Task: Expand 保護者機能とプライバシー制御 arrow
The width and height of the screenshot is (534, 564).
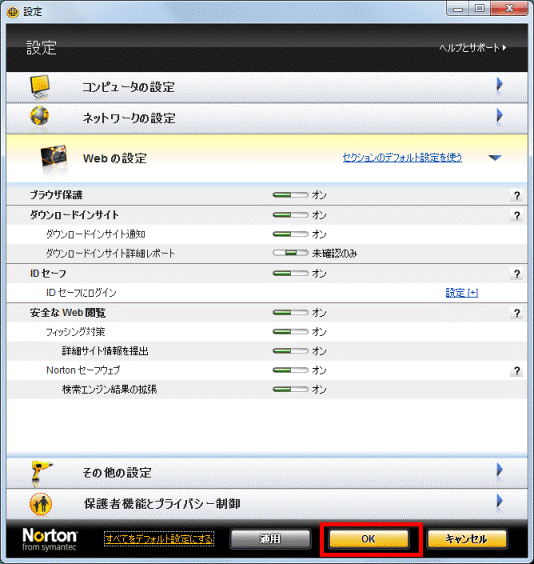Action: pos(499,501)
